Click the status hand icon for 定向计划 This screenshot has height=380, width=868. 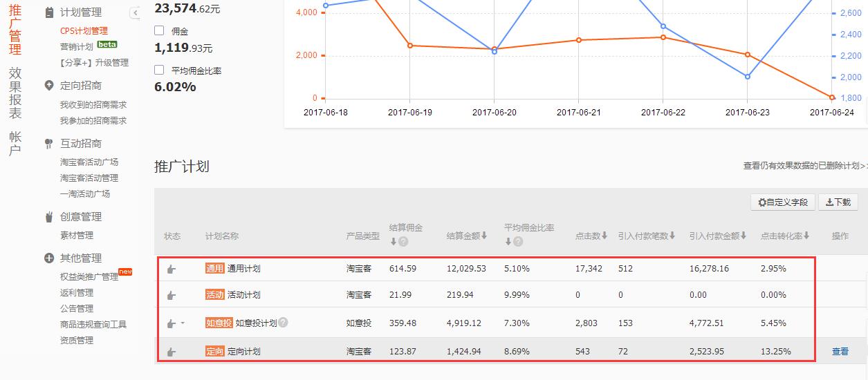click(x=171, y=352)
